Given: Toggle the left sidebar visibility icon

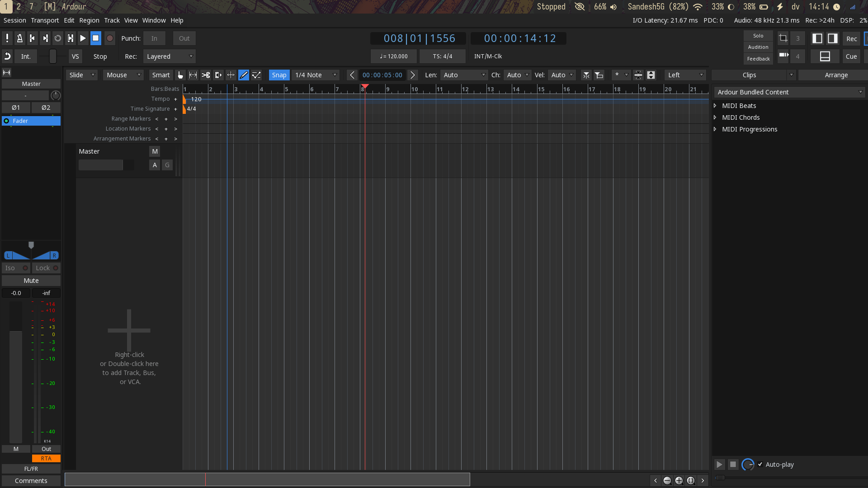Looking at the screenshot, I should coord(817,38).
